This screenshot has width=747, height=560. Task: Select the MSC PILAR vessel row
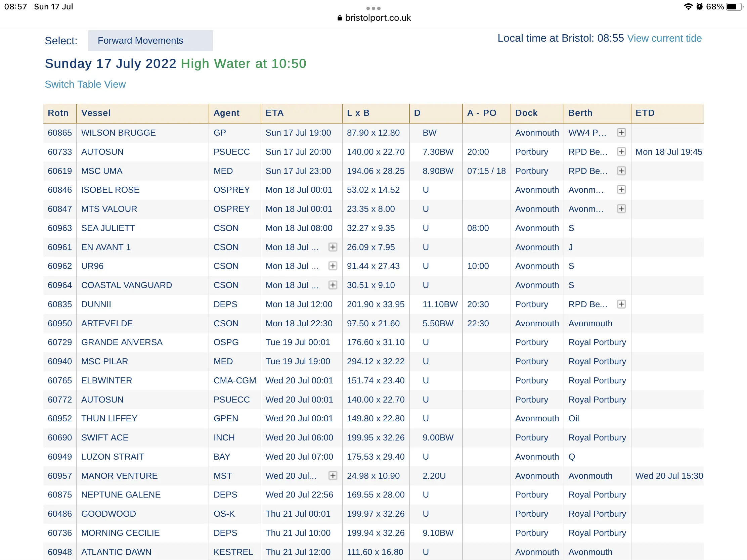pos(373,361)
